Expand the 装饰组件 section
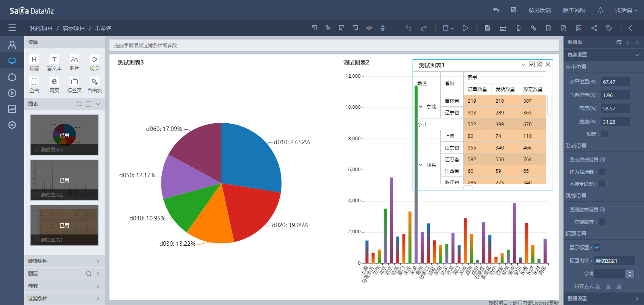Viewport: 644px width, 305px height. 64,261
